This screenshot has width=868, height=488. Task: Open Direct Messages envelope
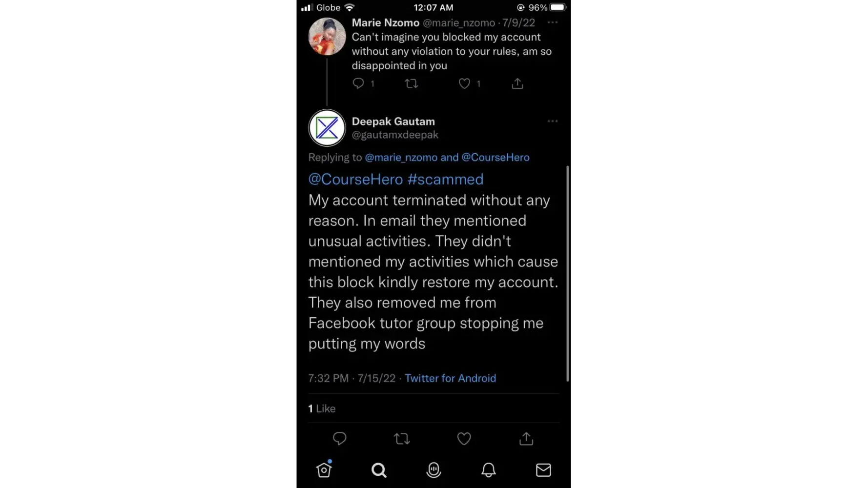pyautogui.click(x=543, y=469)
